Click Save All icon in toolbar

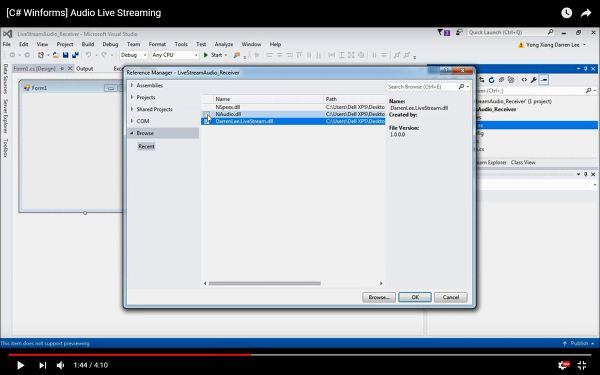click(75, 55)
